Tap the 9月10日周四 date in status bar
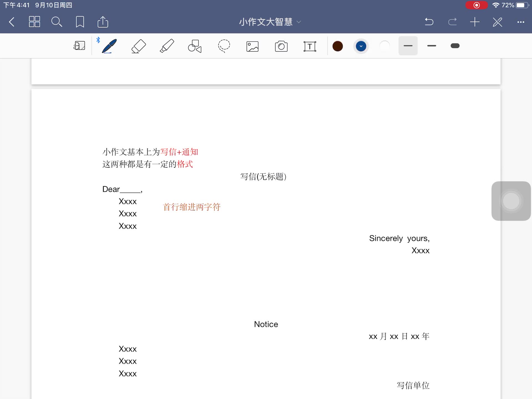The image size is (532, 399). coord(53,5)
